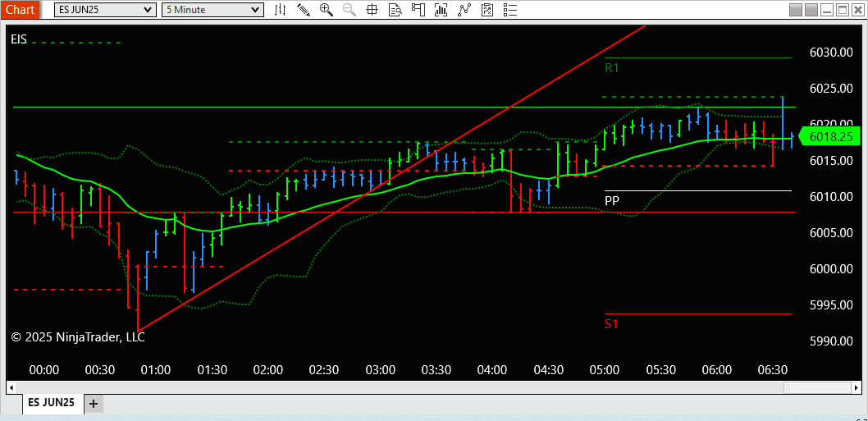Click the R1 pivot label
The height and width of the screenshot is (421, 868).
[x=612, y=68]
